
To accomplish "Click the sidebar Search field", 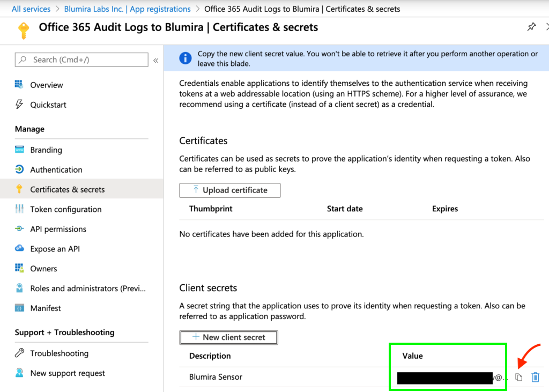I will [81, 60].
